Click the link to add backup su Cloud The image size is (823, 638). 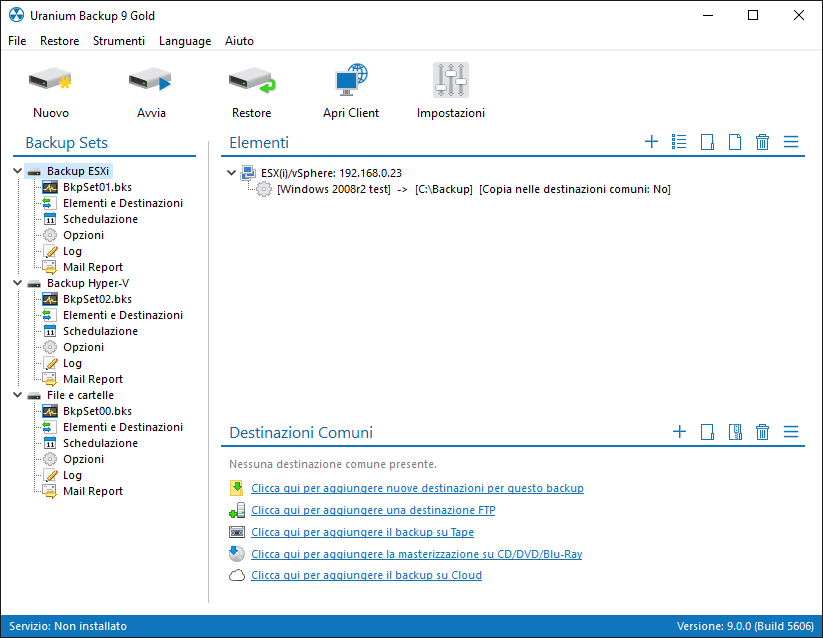(366, 575)
